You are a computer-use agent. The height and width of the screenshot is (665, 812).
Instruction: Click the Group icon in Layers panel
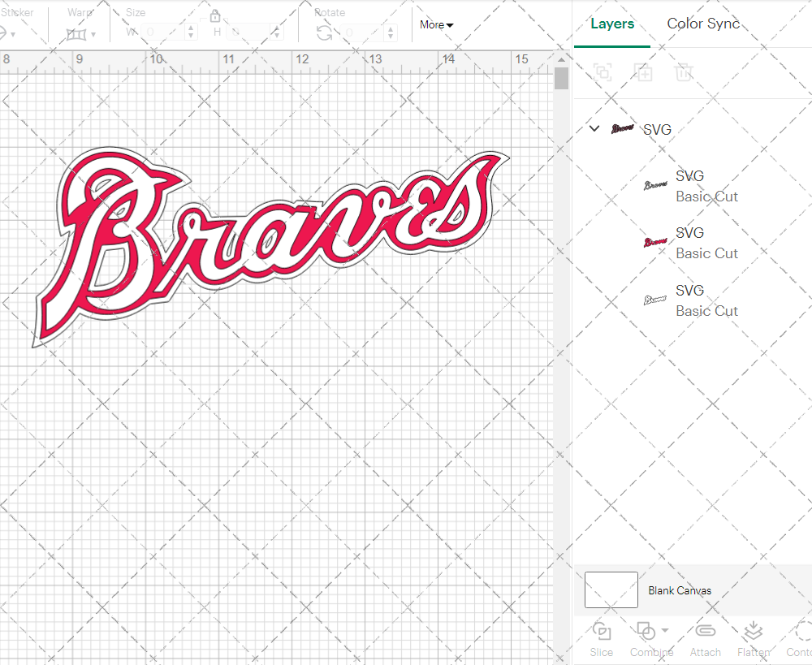point(603,72)
